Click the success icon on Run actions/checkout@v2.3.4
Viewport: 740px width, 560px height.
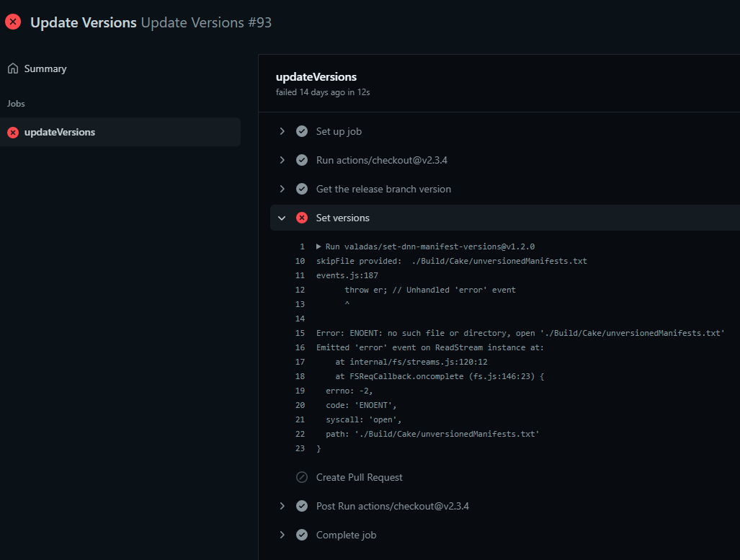tap(301, 160)
